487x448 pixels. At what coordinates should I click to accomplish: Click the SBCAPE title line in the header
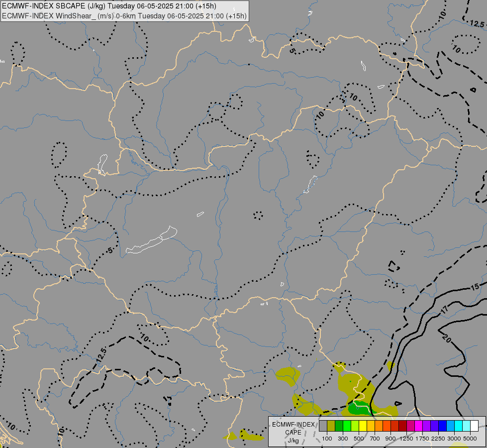[x=109, y=6]
